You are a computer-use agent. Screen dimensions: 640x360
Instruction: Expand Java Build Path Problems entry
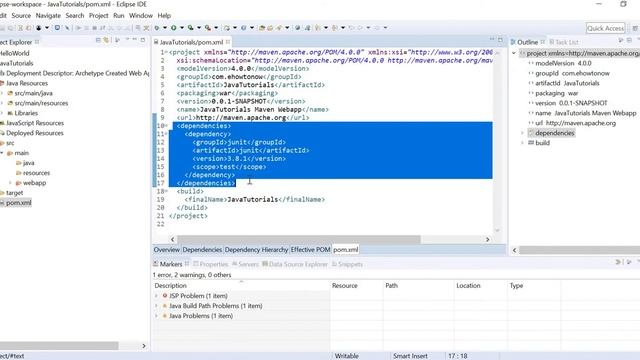coord(156,306)
